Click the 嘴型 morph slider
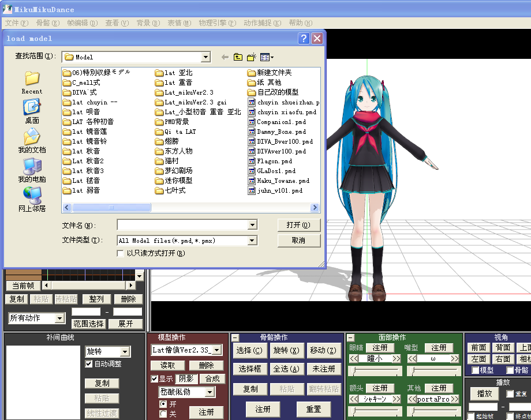This screenshot has width=531, height=420. tap(434, 372)
